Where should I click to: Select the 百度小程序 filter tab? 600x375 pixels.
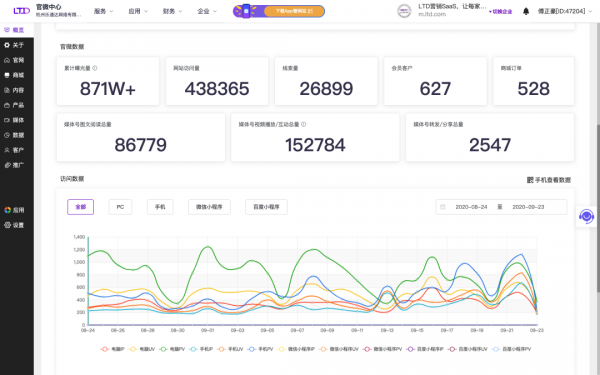pyautogui.click(x=266, y=207)
